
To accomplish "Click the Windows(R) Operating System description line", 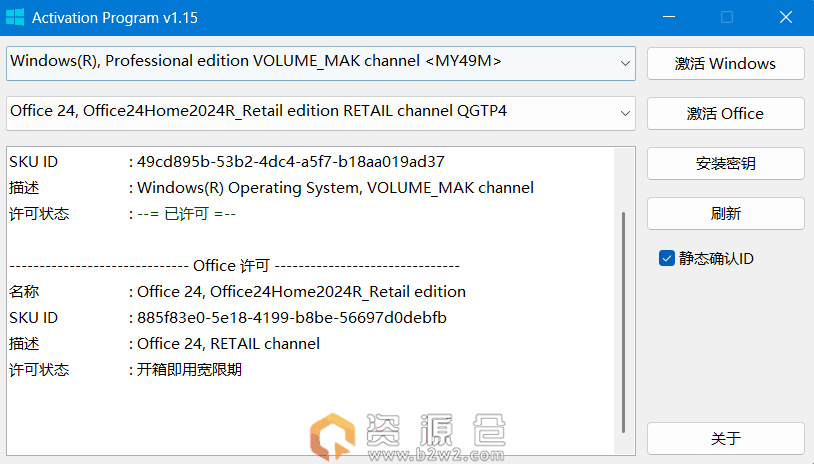I will tap(335, 187).
